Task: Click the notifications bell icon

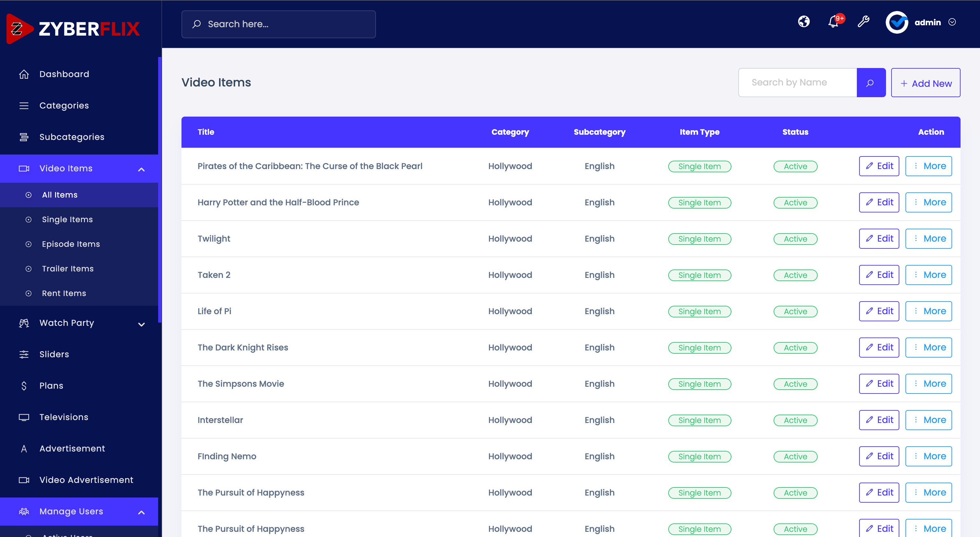Action: point(833,22)
